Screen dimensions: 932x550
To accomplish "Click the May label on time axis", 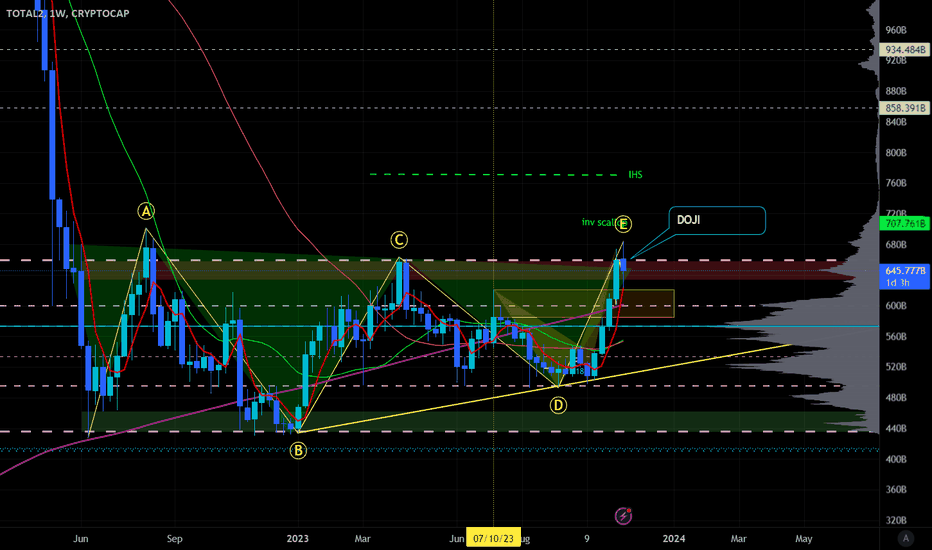I will (x=804, y=539).
